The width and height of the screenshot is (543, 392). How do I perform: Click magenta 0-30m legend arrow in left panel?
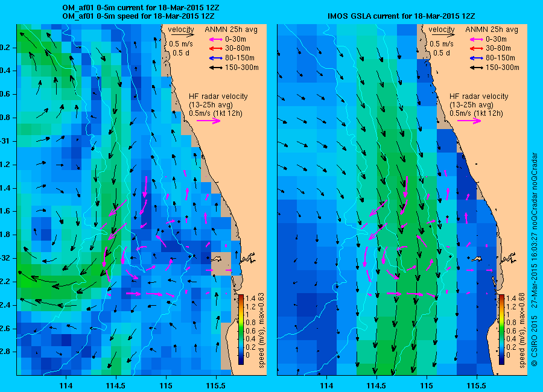coord(216,39)
